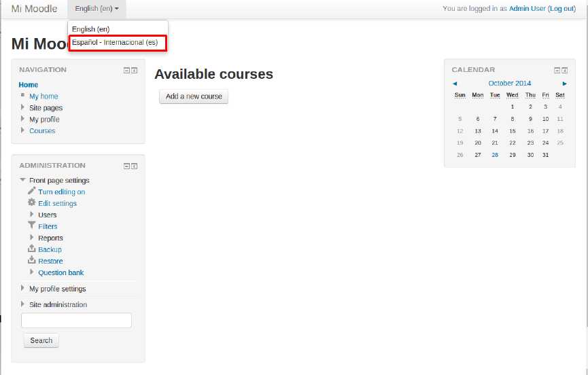Expand the Users item in Administration
Viewport: 588px width, 375px height.
31,215
